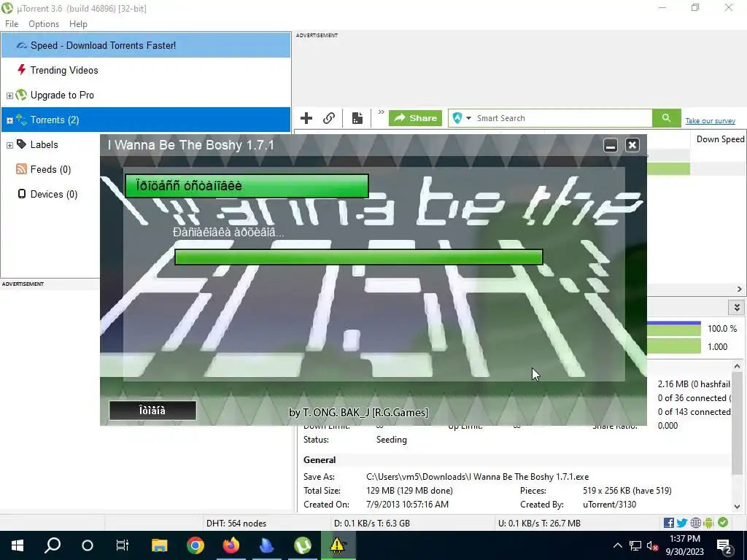Collapse the details pane double-chevron button

tap(737, 308)
